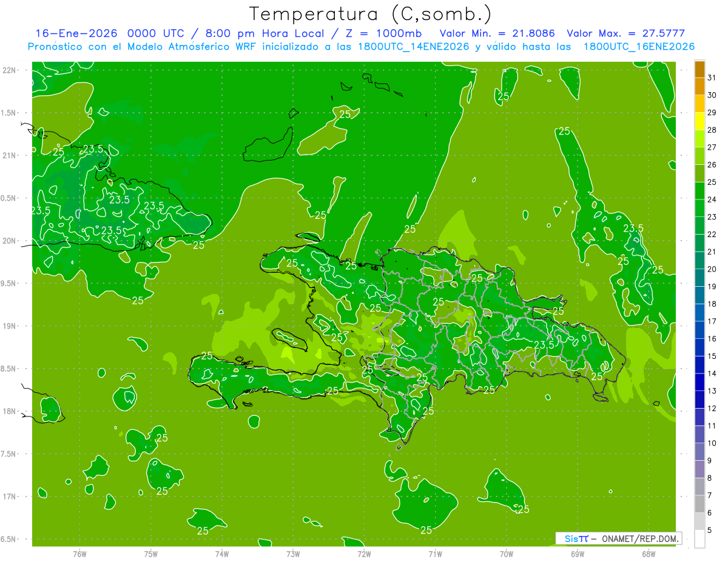Click the legend scale value "21"

pos(712,252)
